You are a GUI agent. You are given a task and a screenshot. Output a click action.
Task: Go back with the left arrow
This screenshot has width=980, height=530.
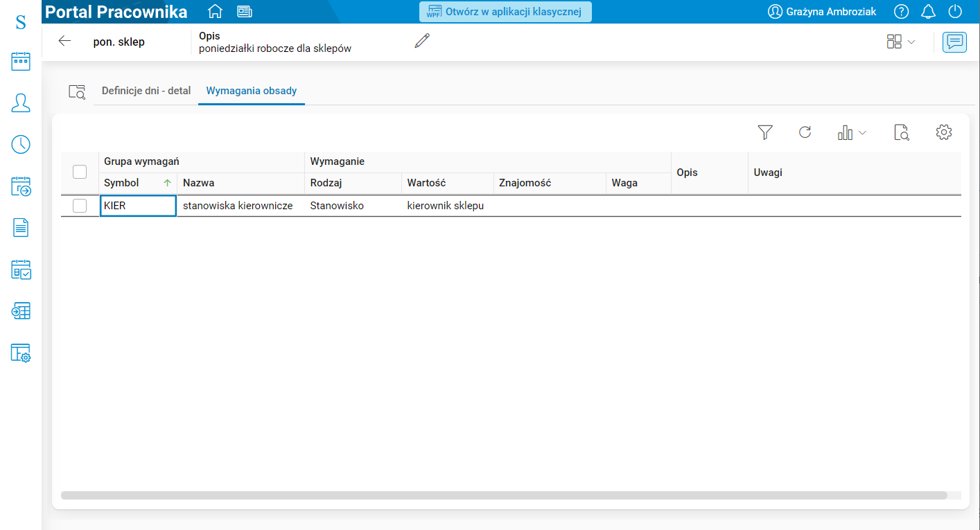click(64, 42)
